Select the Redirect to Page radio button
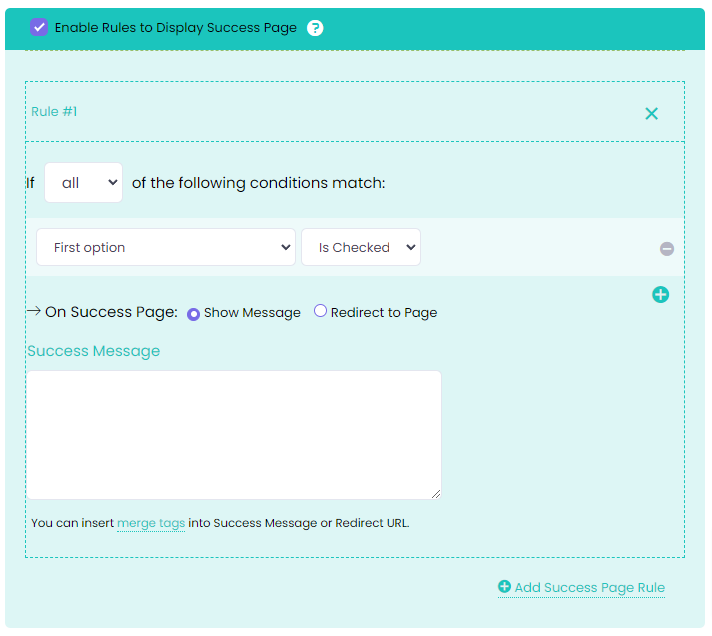 320,311
